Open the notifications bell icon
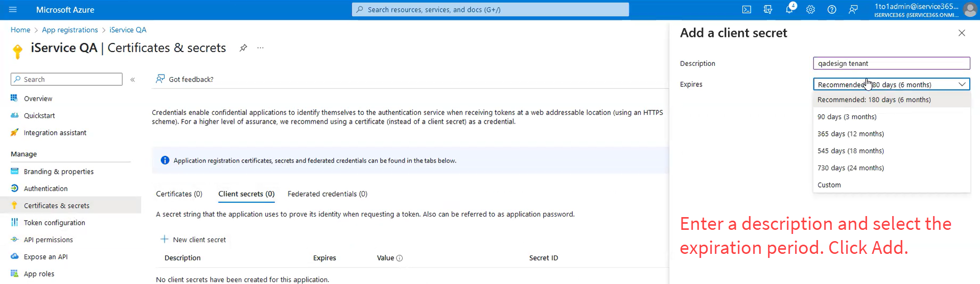Viewport: 980px width, 284px height. coord(789,10)
